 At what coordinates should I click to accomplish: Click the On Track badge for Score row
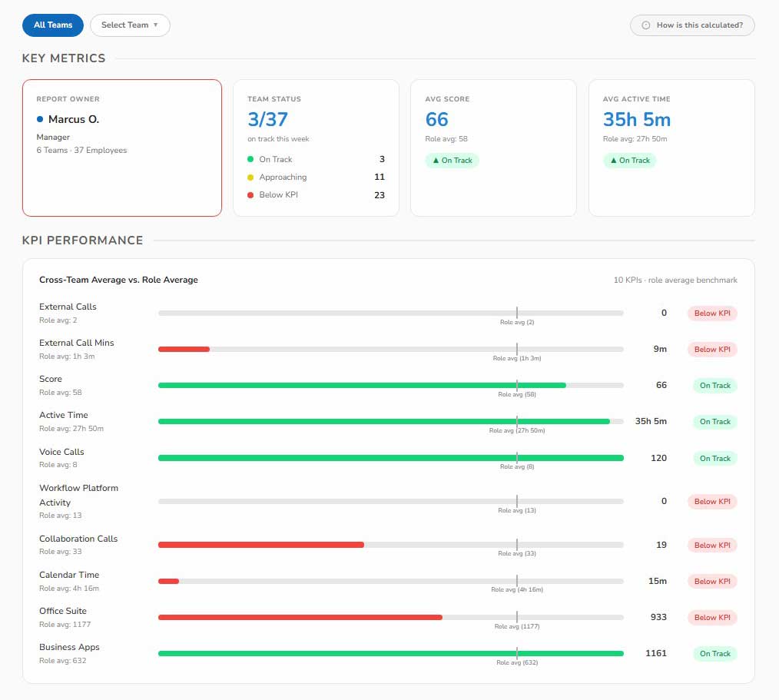715,385
